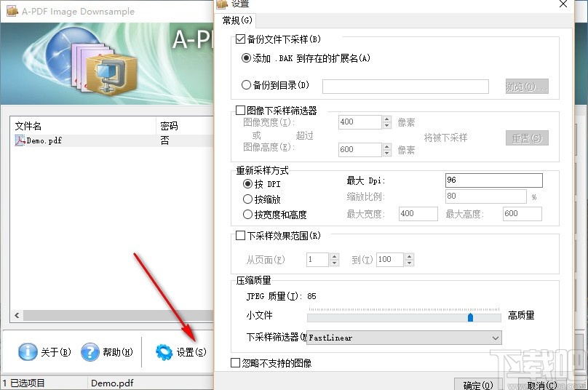Click the 取消(C) button

click(542, 385)
